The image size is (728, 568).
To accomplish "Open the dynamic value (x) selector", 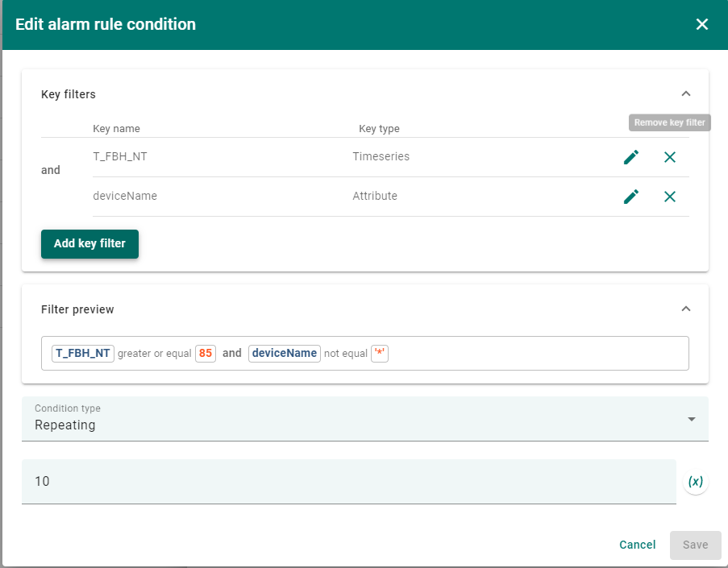I will pos(695,481).
